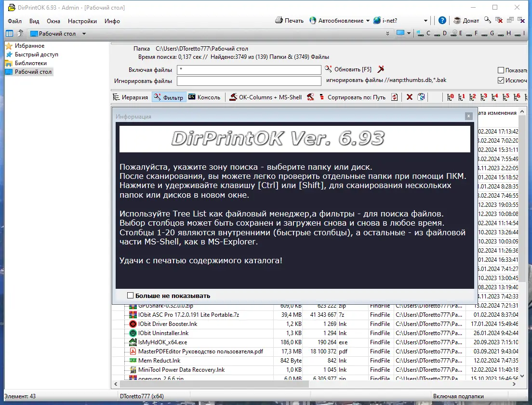Click the sort direction toggle icon after Путь
The width and height of the screenshot is (532, 405).
click(x=394, y=97)
